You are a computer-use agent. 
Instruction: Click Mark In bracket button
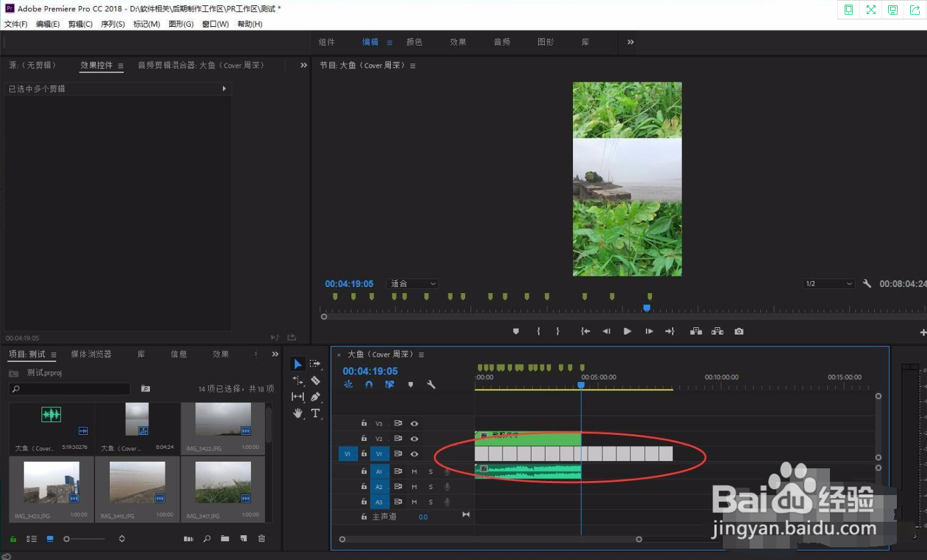[538, 331]
